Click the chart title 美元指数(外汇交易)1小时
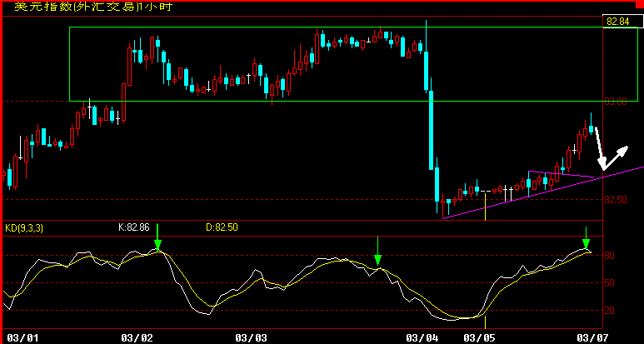Image resolution: width=644 pixels, height=344 pixels. pyautogui.click(x=93, y=7)
